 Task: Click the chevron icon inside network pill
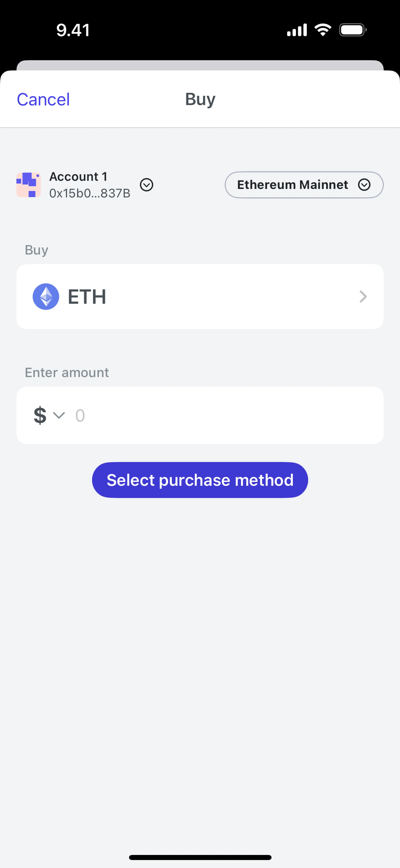point(364,185)
